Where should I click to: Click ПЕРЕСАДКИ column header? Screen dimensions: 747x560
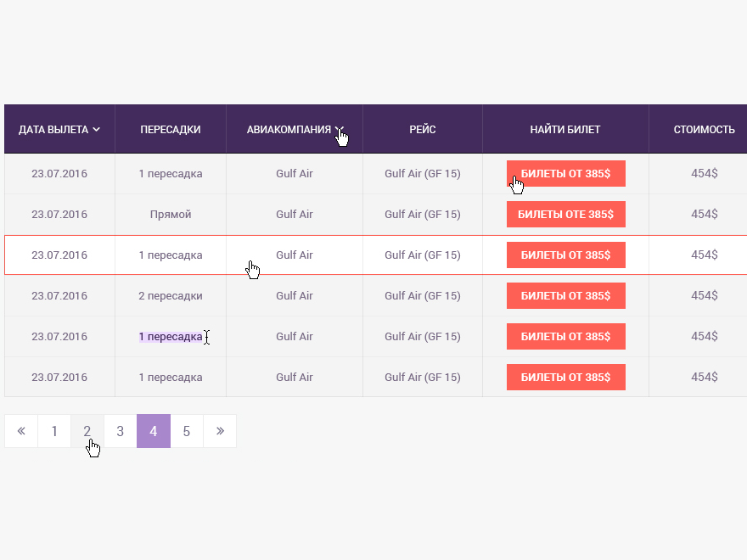pos(171,130)
